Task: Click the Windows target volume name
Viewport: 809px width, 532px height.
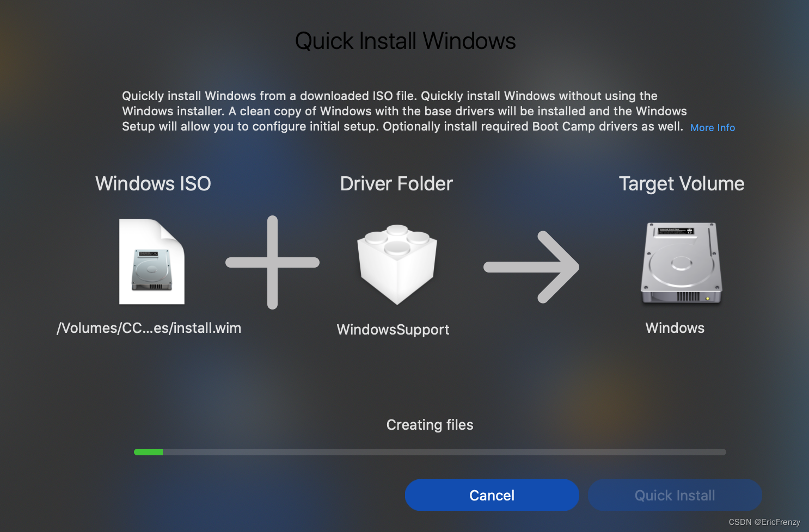Action: (x=675, y=328)
